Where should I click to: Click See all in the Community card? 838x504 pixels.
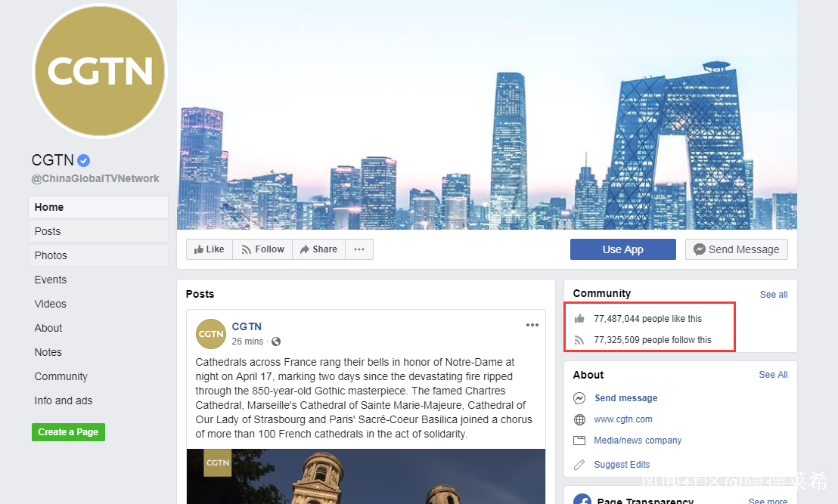774,294
